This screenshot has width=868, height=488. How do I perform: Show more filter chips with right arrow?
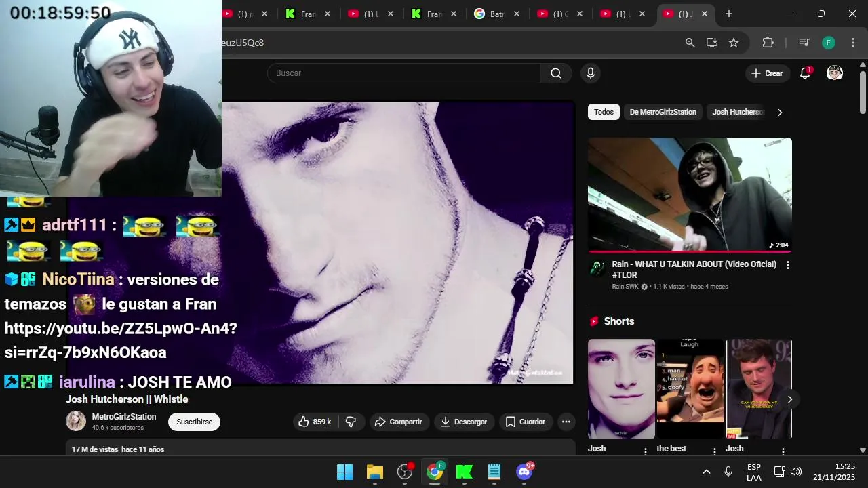(x=780, y=113)
